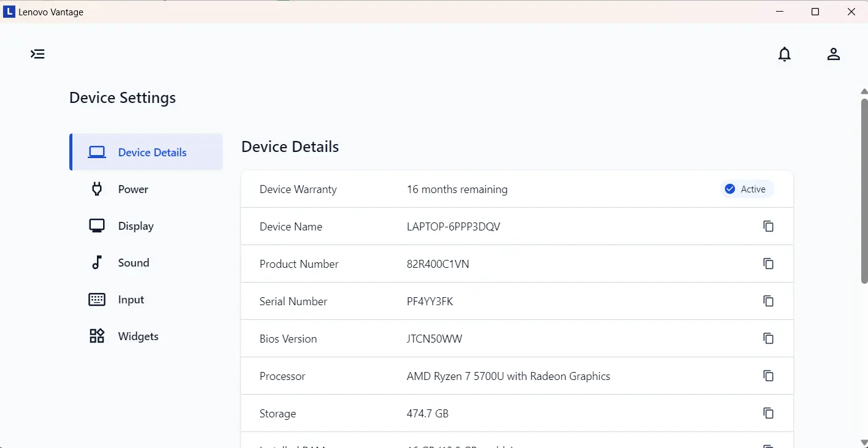The image size is (868, 448).
Task: Open the user account icon
Action: [833, 54]
